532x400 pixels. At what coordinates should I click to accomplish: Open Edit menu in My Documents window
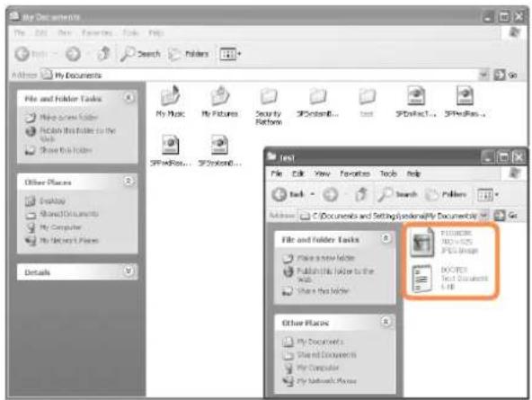(x=41, y=33)
